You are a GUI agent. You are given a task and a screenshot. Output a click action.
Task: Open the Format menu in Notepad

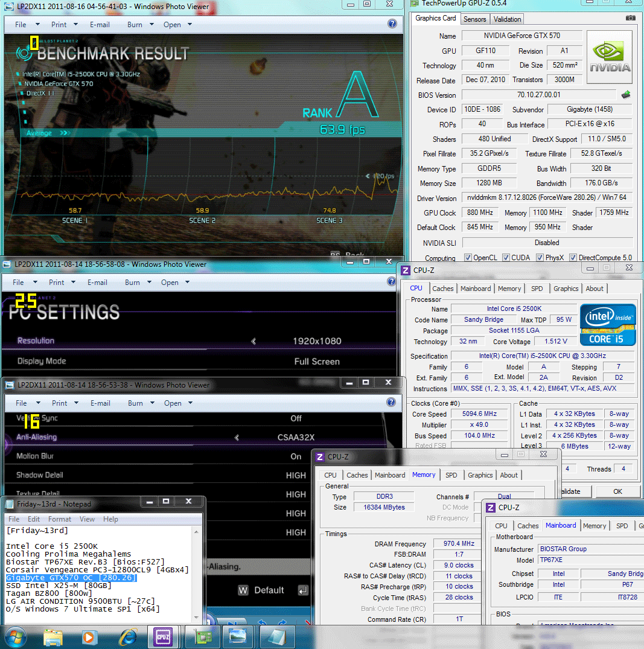[x=59, y=519]
